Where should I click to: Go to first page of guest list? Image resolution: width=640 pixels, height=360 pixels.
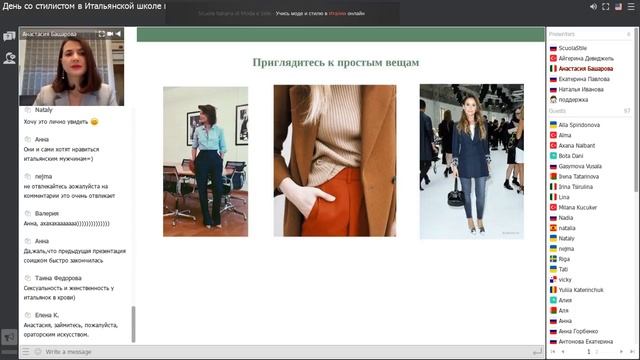[553, 351]
